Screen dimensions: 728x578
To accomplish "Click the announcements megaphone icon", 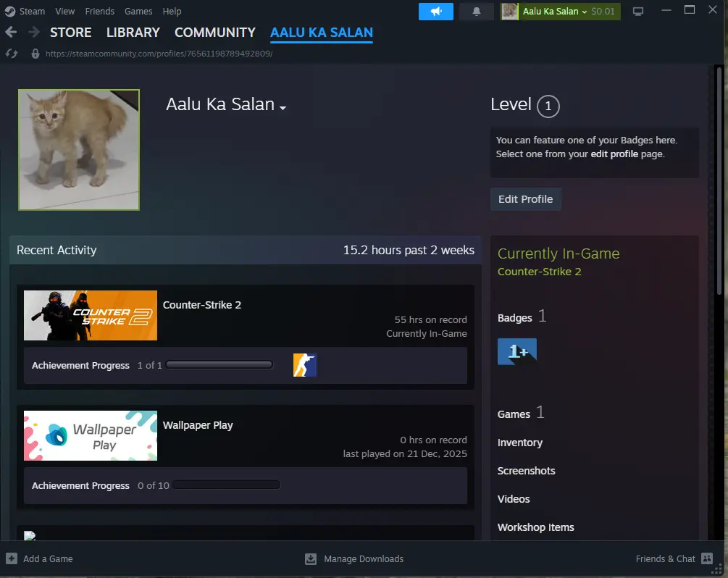I will point(435,12).
